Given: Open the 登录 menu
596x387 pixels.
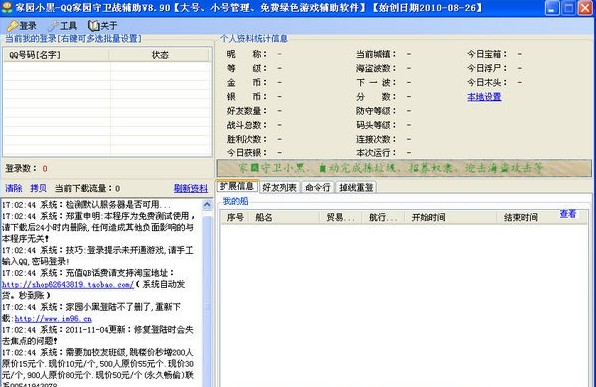Looking at the screenshot, I should tap(23, 26).
